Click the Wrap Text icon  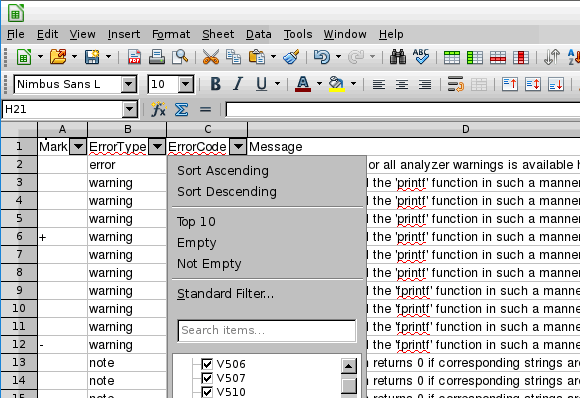(x=455, y=84)
